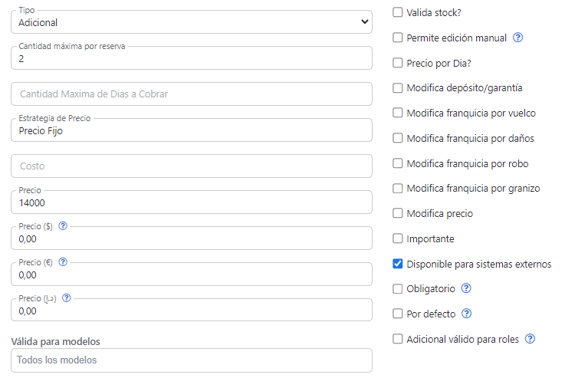Click the Cantidad máxima por reserva field
This screenshot has width=588, height=378.
tap(192, 58)
